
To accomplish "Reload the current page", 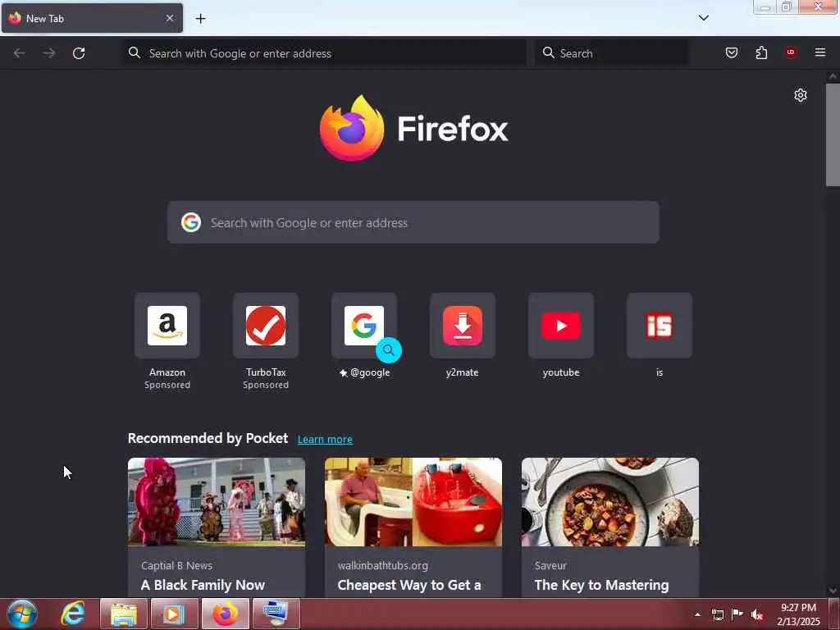I will (x=79, y=53).
